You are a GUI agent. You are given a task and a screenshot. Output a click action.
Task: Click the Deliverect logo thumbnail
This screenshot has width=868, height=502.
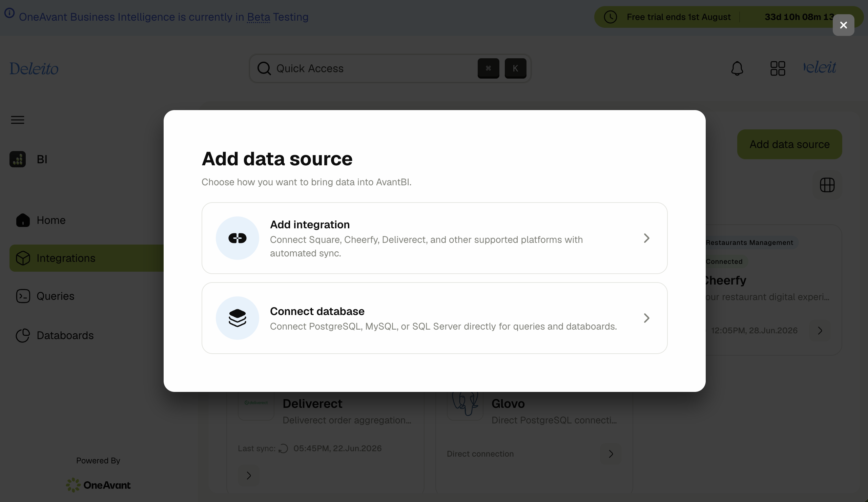click(256, 402)
